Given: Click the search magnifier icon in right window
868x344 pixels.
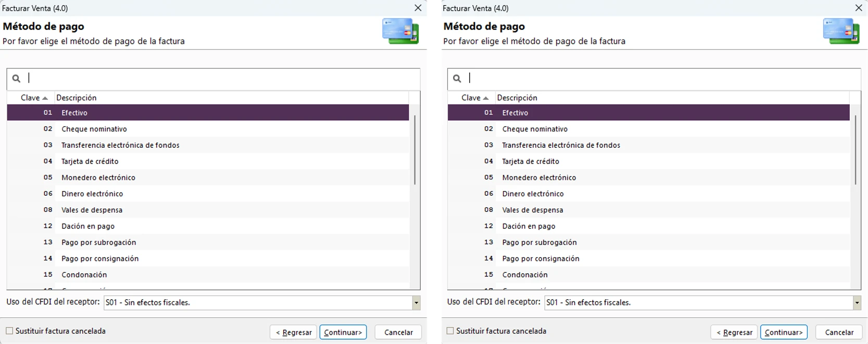Looking at the screenshot, I should coord(457,79).
